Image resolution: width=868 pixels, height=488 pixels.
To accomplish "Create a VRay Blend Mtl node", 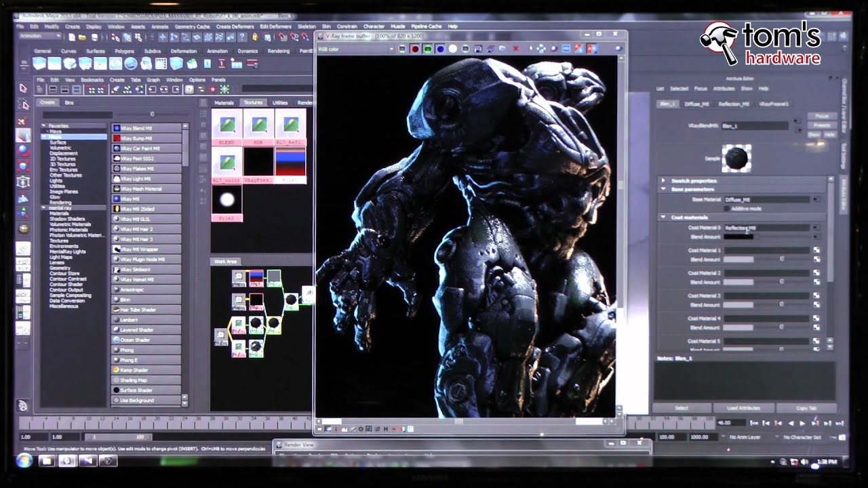I will pos(146,128).
